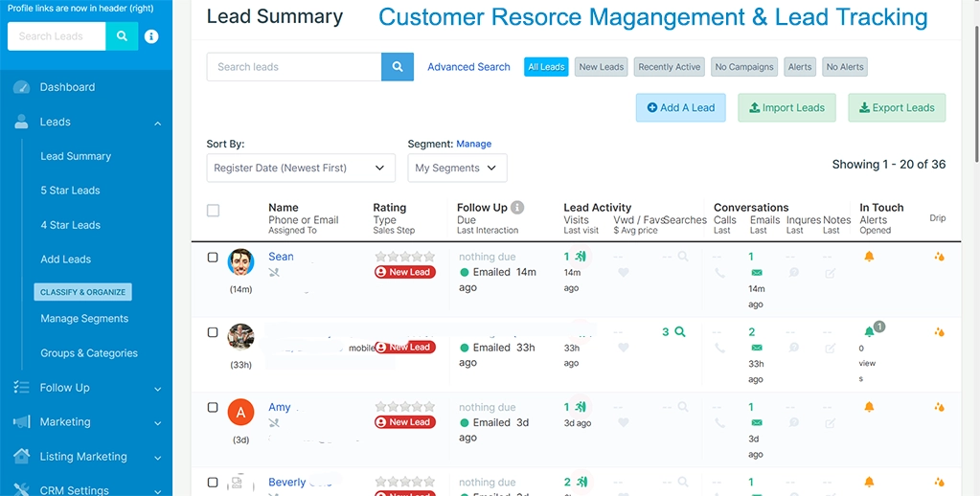Check the checkbox for Sean's lead
980x496 pixels.
tap(213, 258)
